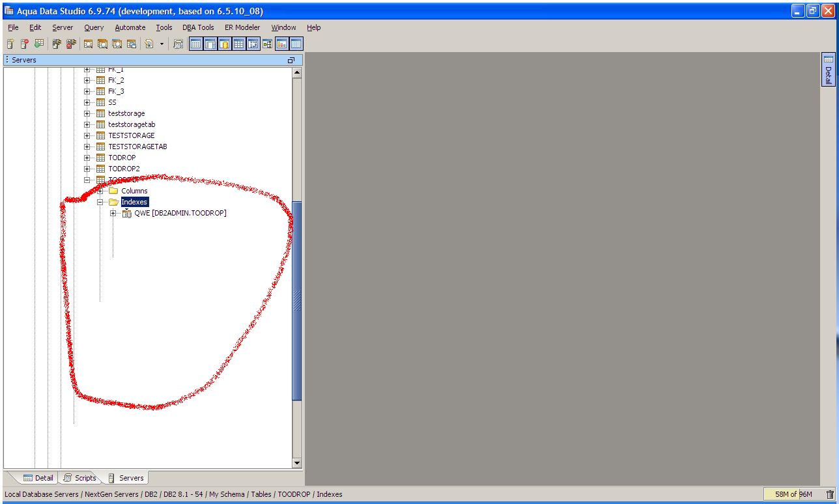Click the table icon beside SS
The image size is (839, 504).
point(100,102)
